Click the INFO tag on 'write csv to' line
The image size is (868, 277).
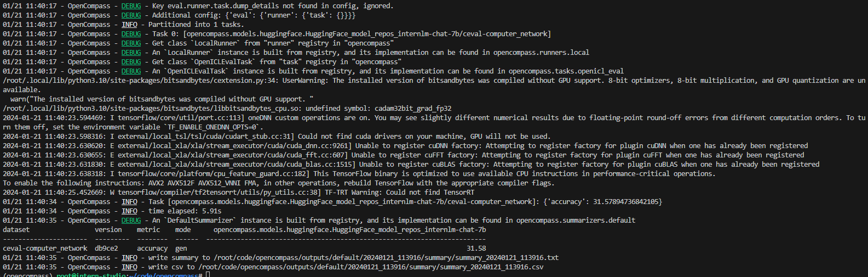point(129,267)
